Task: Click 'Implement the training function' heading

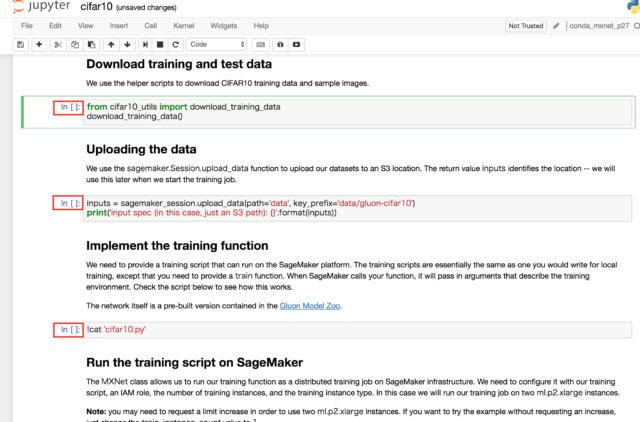Action: coord(177,246)
